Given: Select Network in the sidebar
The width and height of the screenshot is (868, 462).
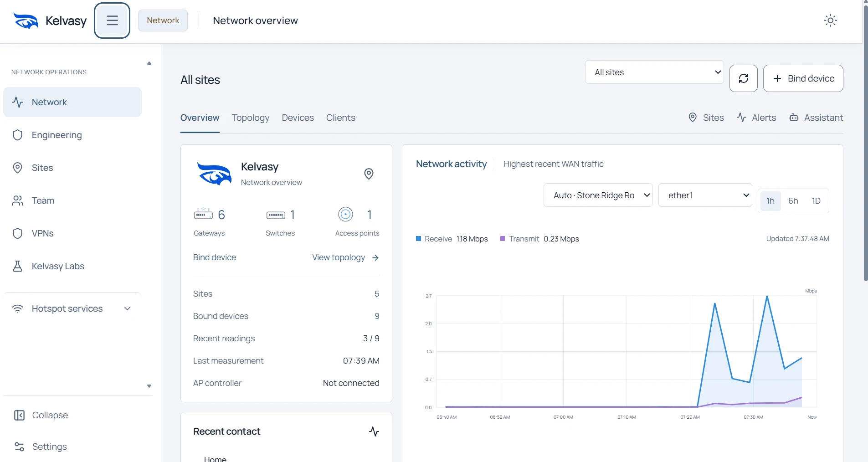Looking at the screenshot, I should [72, 102].
